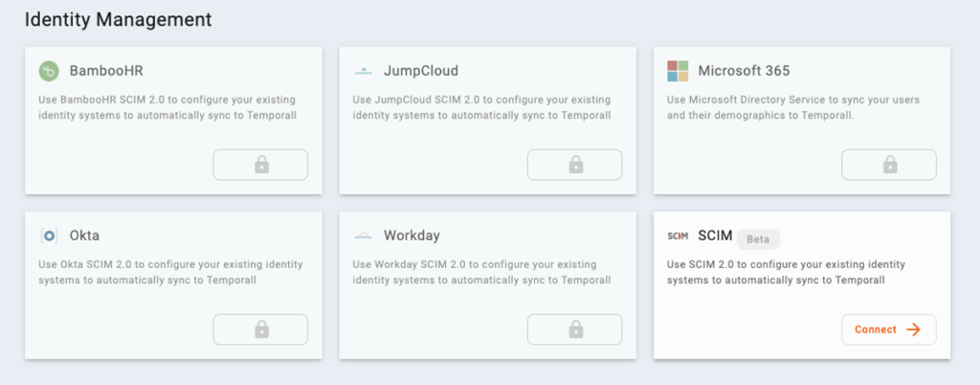Click the locked button on BambooHR card
Screen dimensions: 980x385
click(x=260, y=165)
